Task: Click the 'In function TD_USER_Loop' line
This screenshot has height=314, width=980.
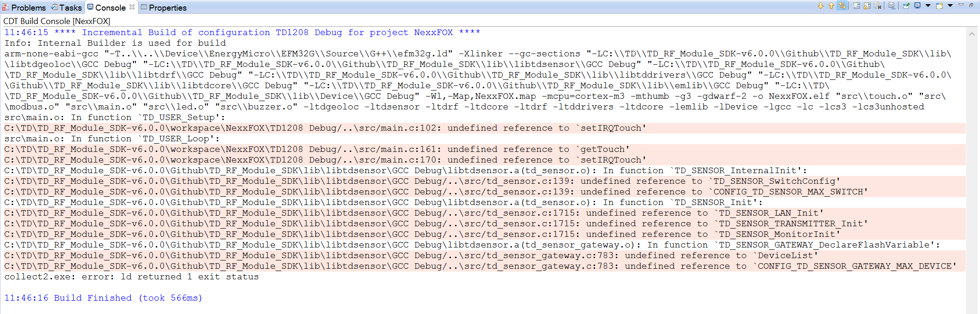Action: click(x=112, y=139)
